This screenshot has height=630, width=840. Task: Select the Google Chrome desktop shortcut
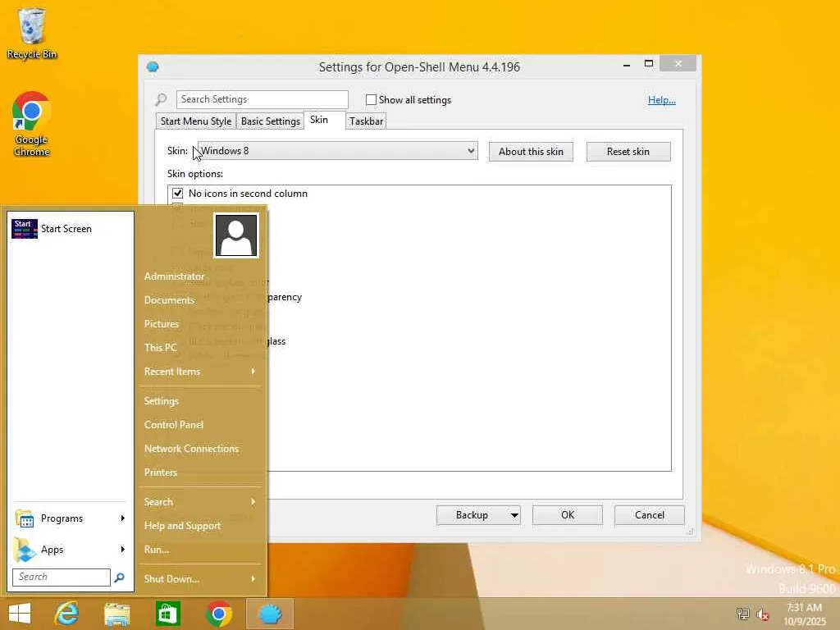pyautogui.click(x=31, y=124)
